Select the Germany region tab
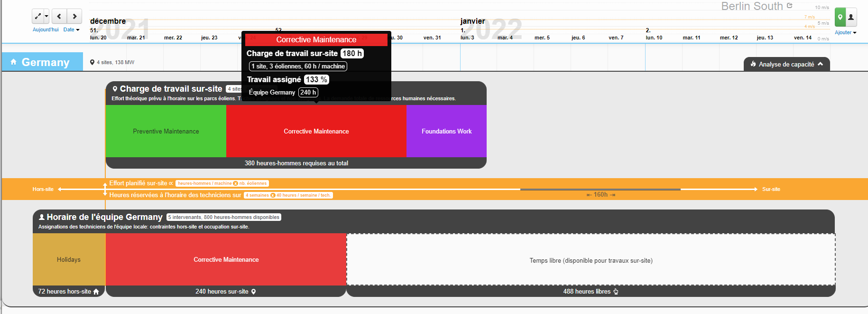Viewport: 868px width, 314px height. tap(45, 62)
